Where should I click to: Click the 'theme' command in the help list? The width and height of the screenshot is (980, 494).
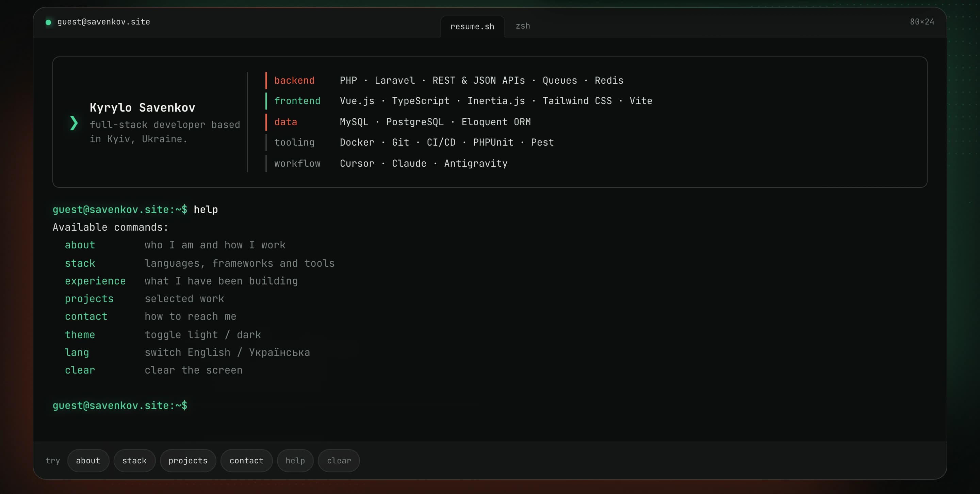[80, 335]
